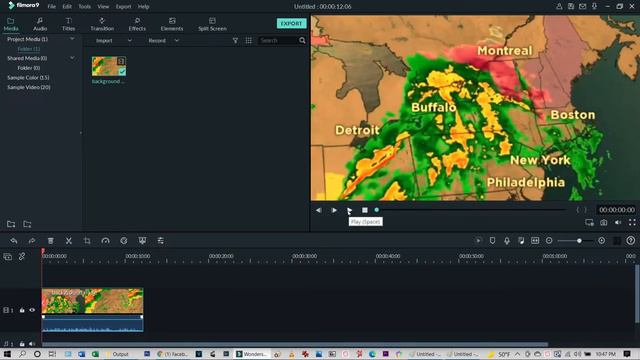The width and height of the screenshot is (640, 360).
Task: Mute audio track 1 with the speaker icon
Action: (32, 344)
